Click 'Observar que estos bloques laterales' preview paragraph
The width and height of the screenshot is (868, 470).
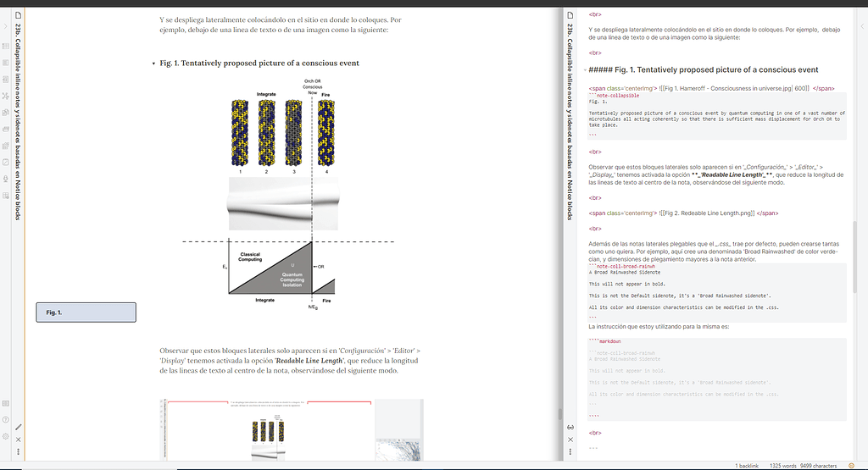pyautogui.click(x=290, y=361)
